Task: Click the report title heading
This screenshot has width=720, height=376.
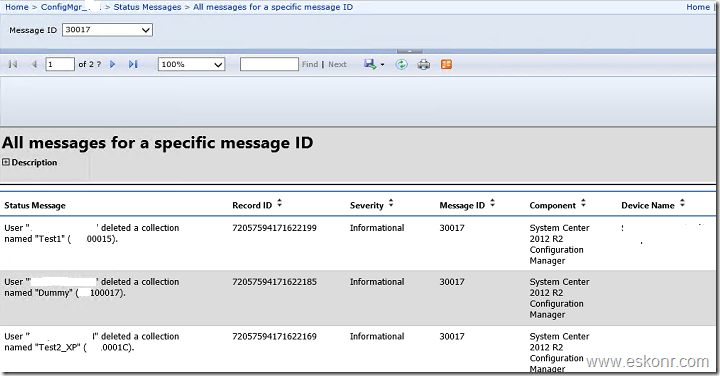Action: tap(158, 143)
